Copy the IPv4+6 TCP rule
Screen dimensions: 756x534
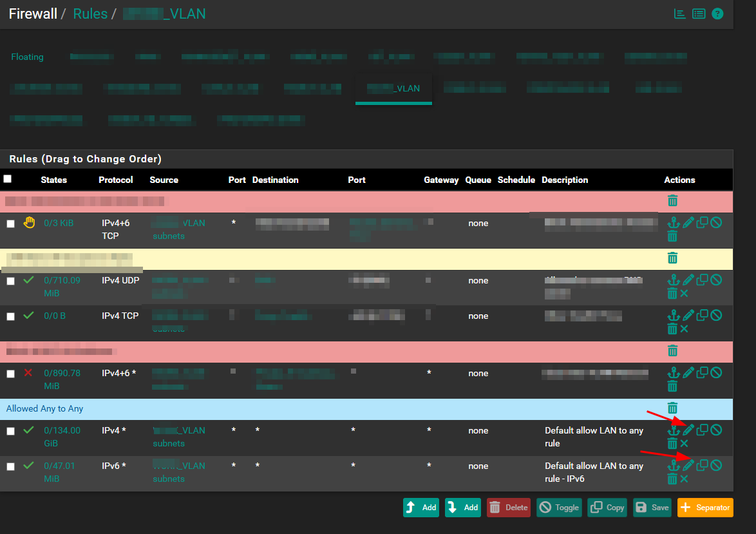(703, 222)
